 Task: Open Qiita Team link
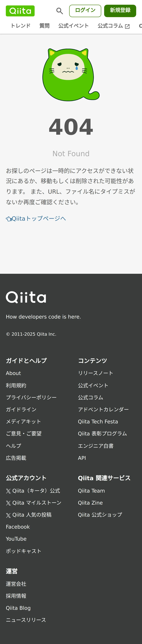coord(92,490)
